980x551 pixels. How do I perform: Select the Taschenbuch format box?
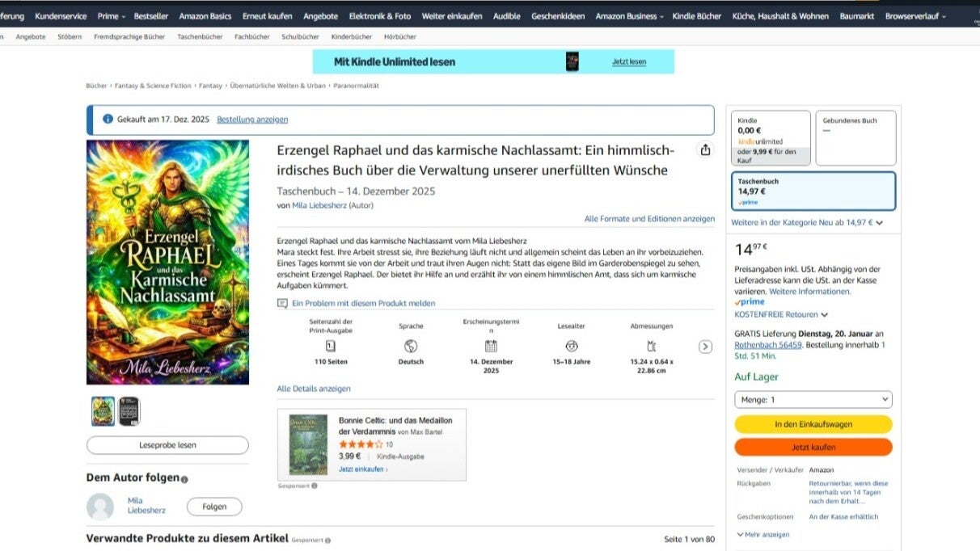813,191
